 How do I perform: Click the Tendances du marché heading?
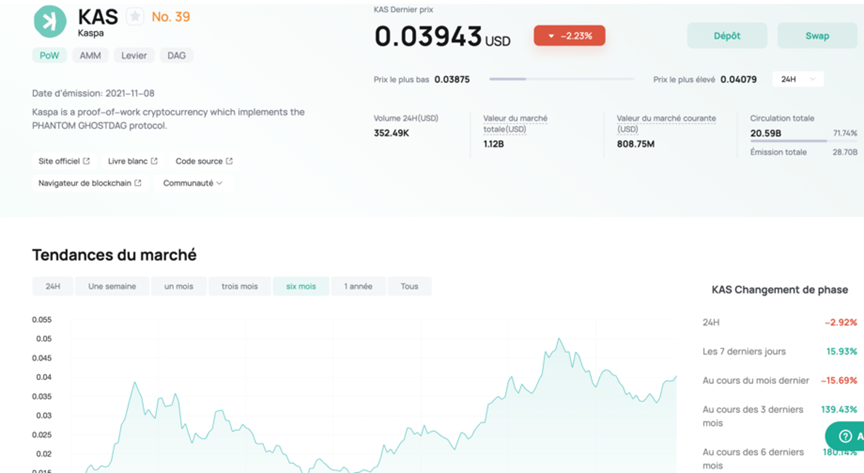click(114, 255)
